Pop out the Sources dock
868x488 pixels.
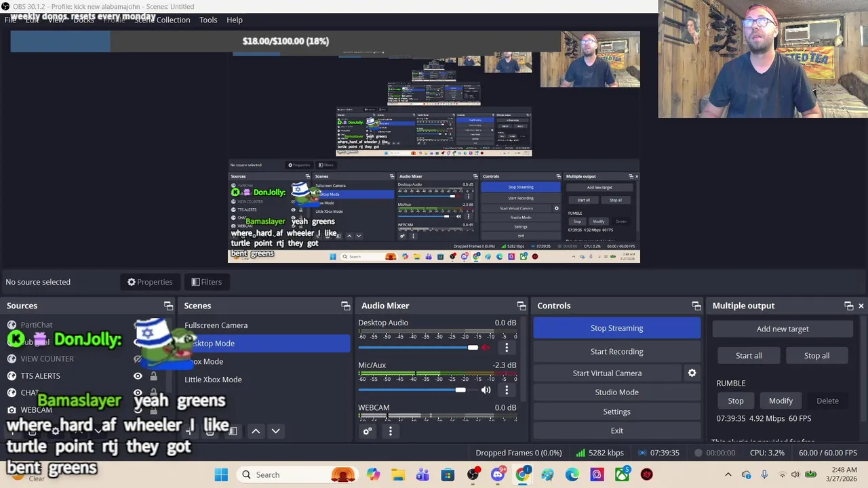click(168, 306)
